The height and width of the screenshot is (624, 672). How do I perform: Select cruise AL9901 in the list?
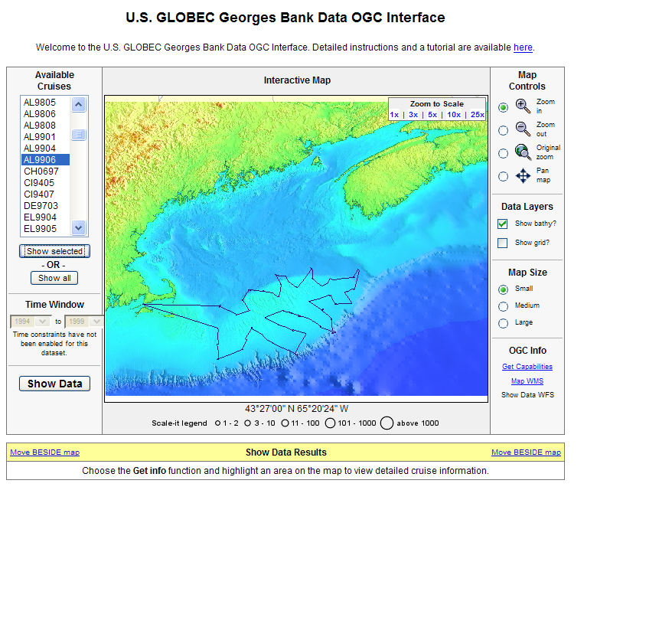click(x=45, y=137)
